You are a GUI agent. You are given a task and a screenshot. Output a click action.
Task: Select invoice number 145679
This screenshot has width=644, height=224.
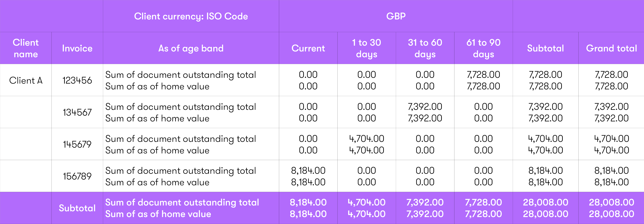click(x=77, y=144)
